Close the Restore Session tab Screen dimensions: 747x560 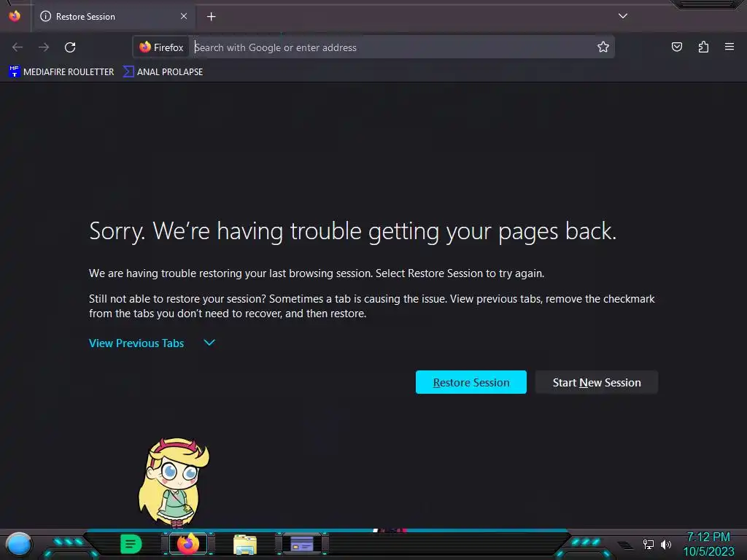point(184,16)
